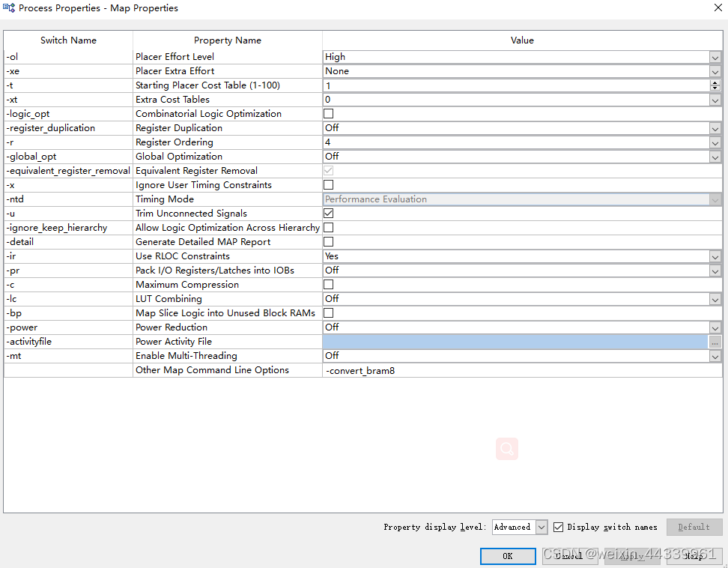
Task: Open the Placer Effort Level dropdown
Action: 715,57
